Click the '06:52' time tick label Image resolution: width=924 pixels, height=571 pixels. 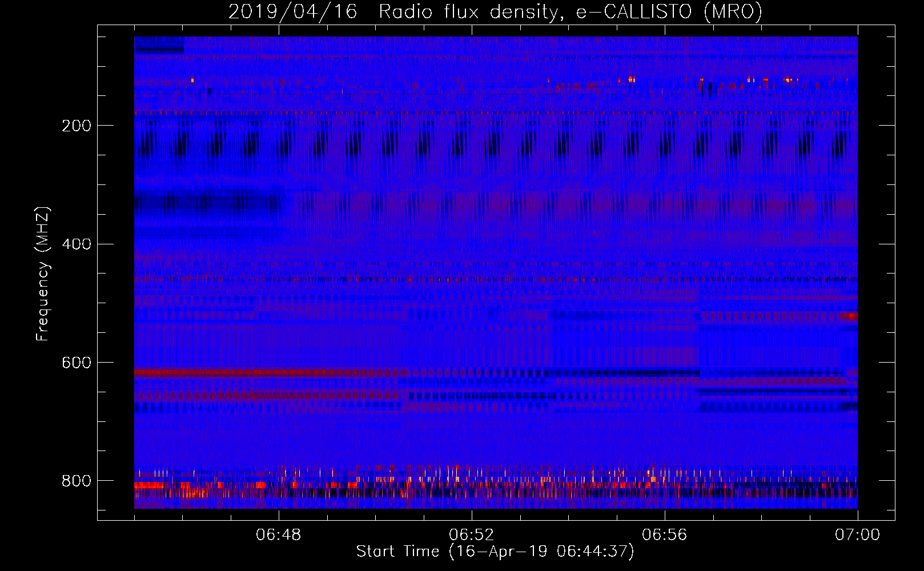click(x=472, y=535)
